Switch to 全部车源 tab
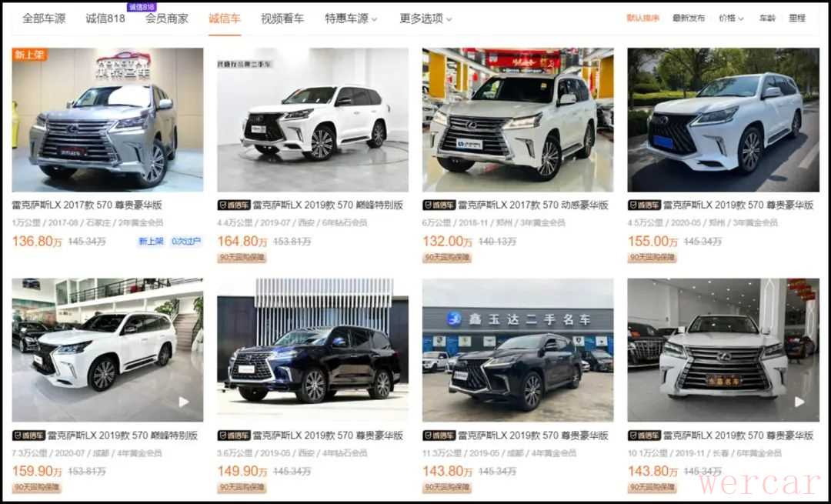Image resolution: width=831 pixels, height=504 pixels. tap(44, 18)
